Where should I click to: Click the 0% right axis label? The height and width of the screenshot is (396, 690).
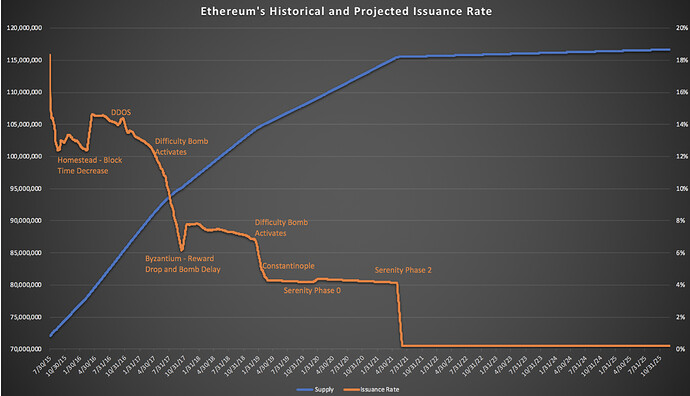tap(681, 349)
